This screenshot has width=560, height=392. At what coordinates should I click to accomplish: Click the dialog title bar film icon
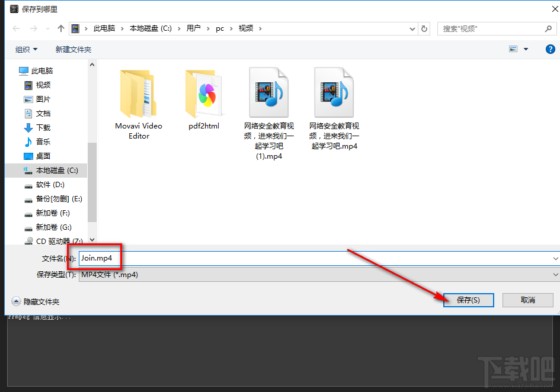(x=14, y=9)
